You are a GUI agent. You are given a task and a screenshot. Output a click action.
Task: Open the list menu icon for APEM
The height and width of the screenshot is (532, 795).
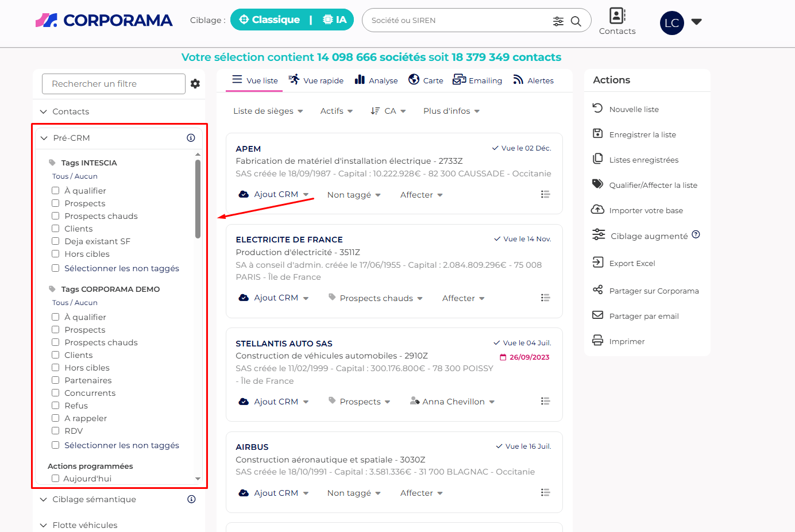coord(545,195)
